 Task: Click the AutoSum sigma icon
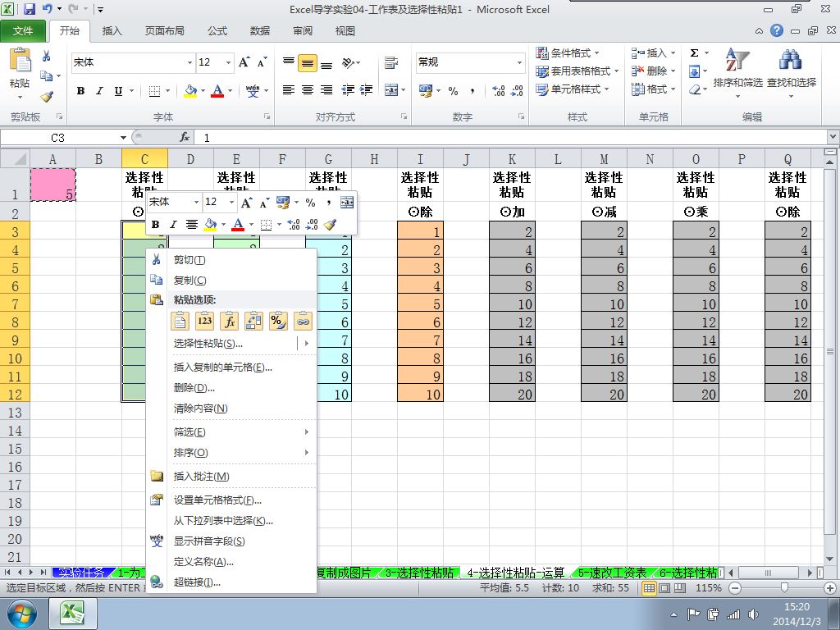click(x=694, y=53)
